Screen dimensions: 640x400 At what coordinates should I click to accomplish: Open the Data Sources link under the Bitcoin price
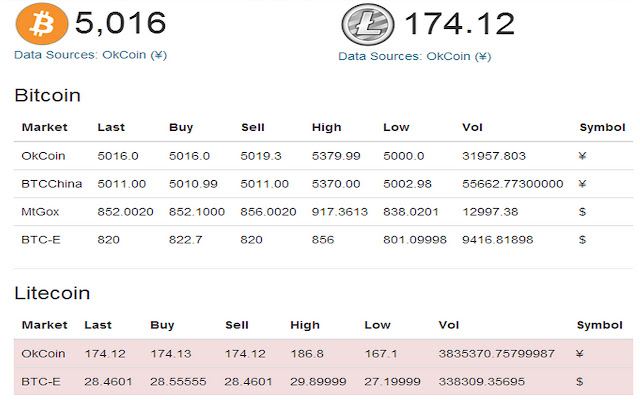[x=91, y=55]
